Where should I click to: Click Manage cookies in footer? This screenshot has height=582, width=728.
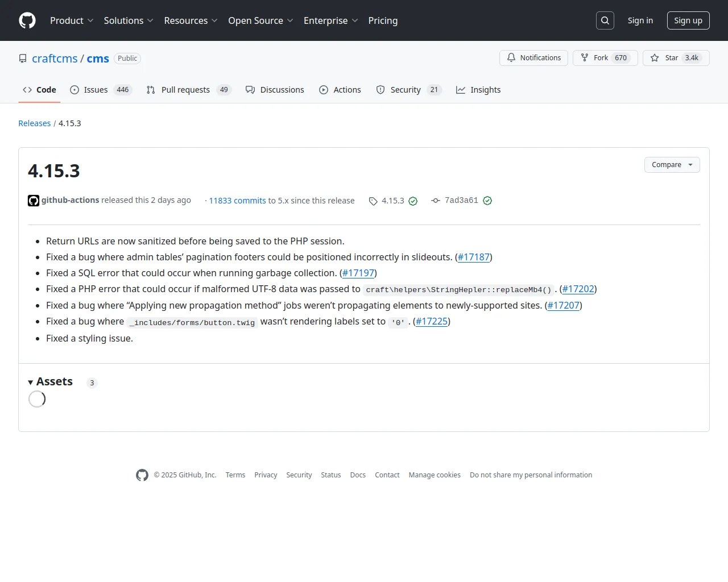pyautogui.click(x=435, y=475)
